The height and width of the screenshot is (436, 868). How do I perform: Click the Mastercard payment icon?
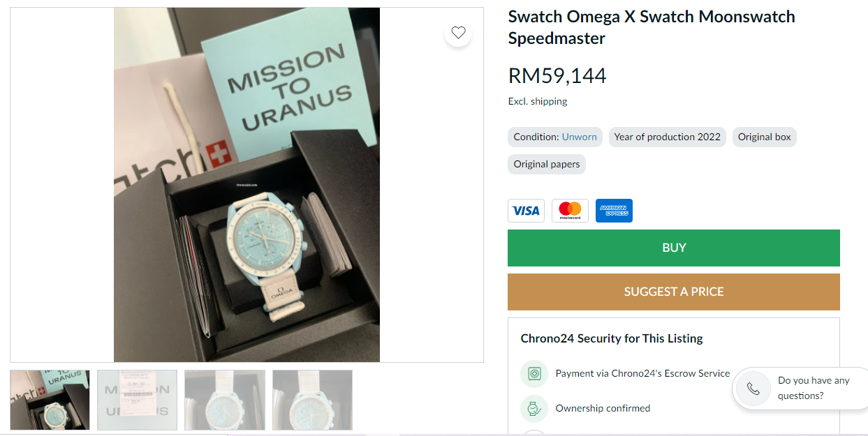[570, 211]
